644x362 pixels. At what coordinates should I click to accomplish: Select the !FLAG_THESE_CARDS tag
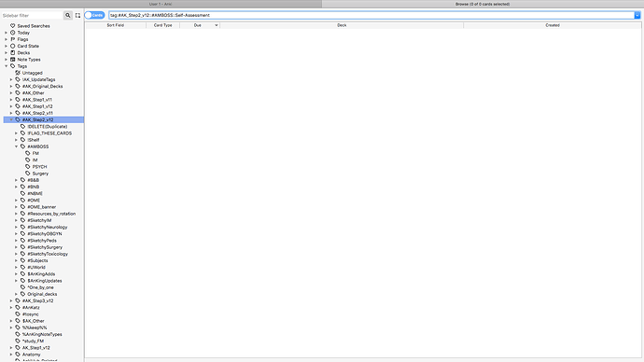49,133
